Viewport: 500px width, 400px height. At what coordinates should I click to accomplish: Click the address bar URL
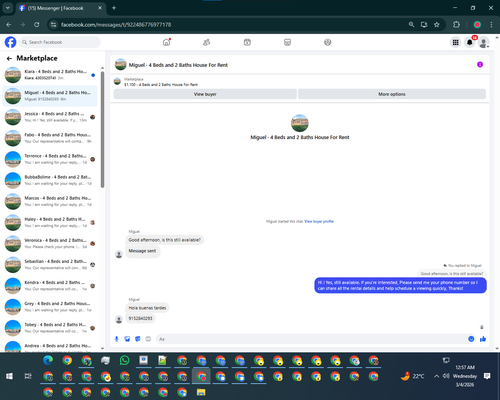(x=116, y=25)
